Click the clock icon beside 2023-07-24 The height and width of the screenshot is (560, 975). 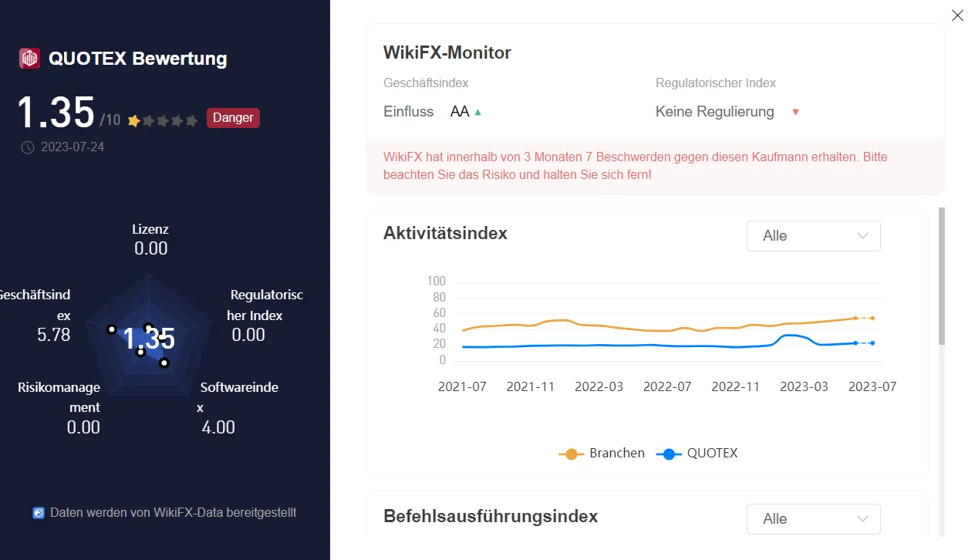[x=27, y=147]
